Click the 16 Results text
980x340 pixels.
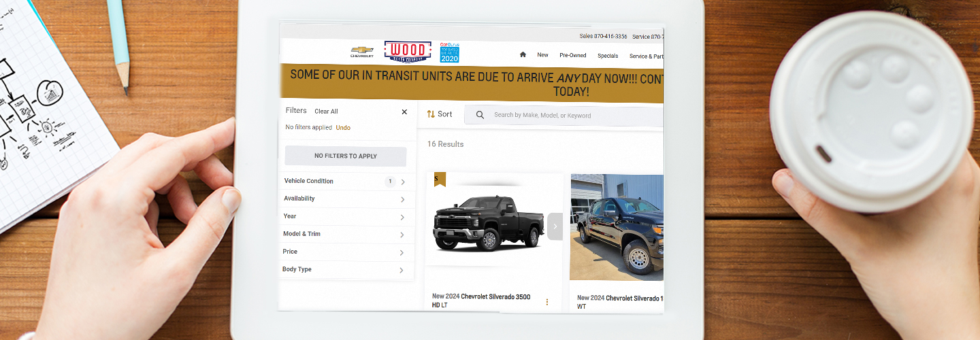(x=445, y=144)
